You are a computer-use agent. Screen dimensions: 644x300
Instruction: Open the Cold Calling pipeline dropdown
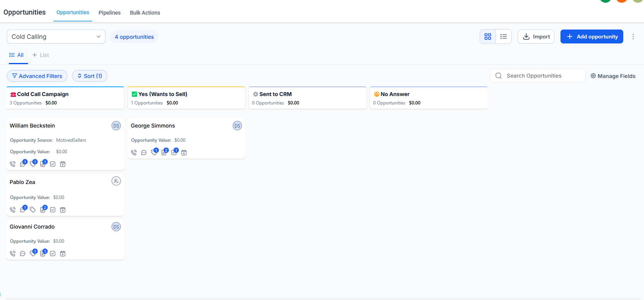click(x=56, y=36)
